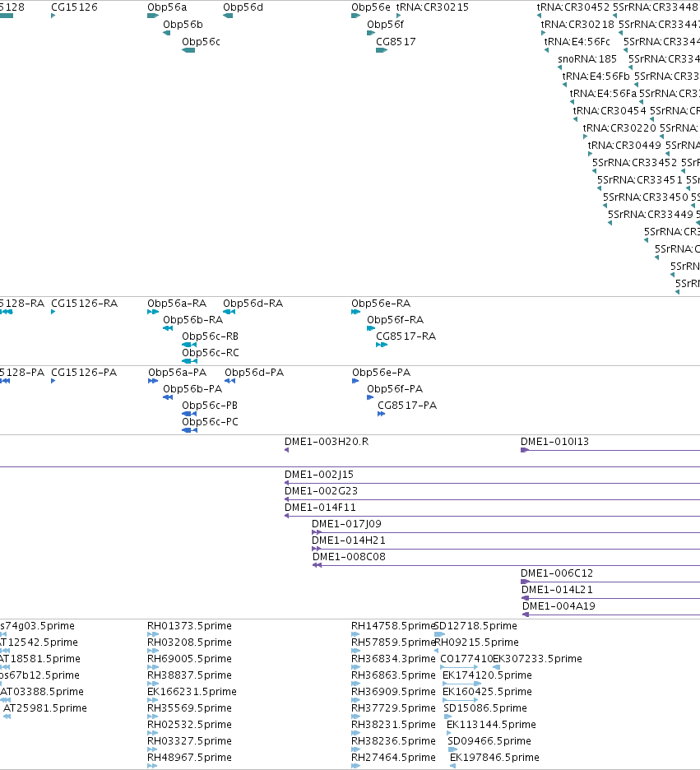
Task: Select the DME1-008C08 clone label
Action: [x=349, y=557]
